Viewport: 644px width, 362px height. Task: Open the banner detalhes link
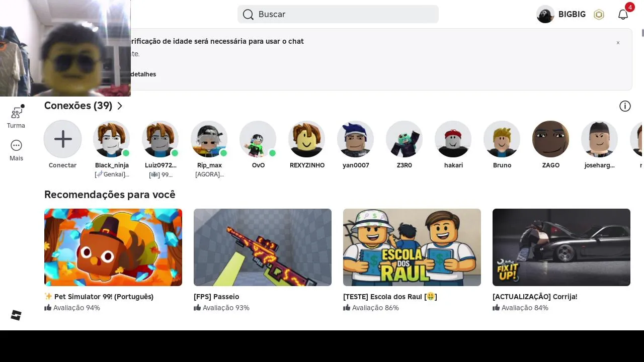(x=143, y=74)
